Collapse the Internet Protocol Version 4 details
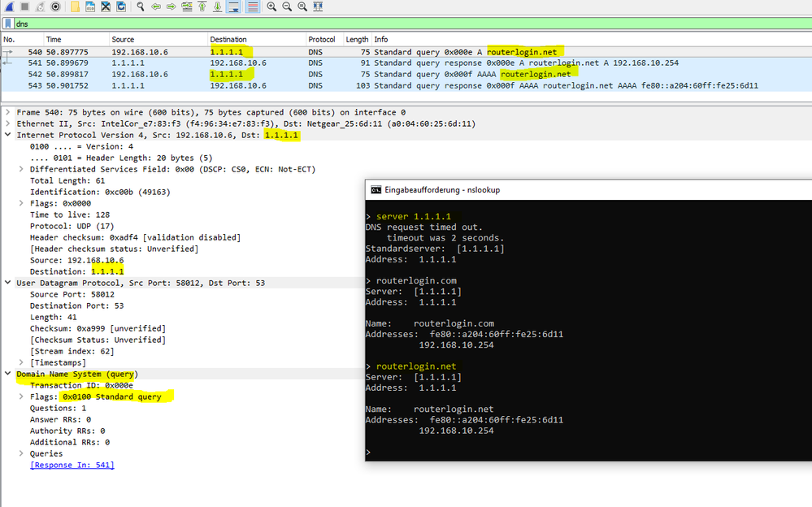This screenshot has height=507, width=812. 7,135
